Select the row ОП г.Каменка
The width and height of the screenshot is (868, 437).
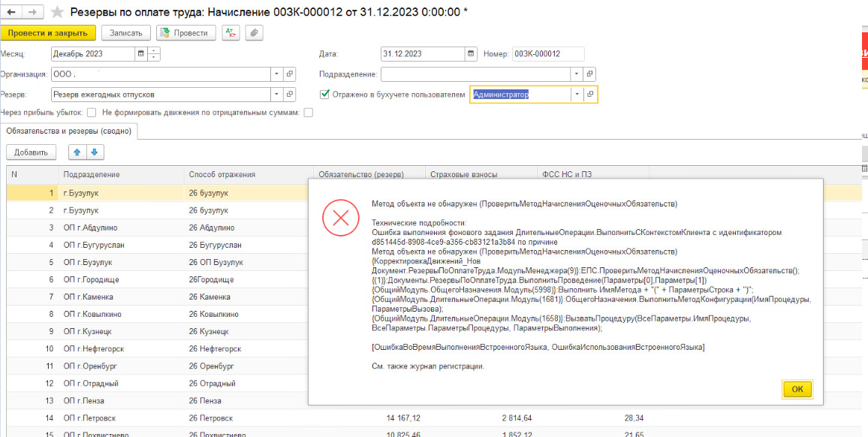pos(157,297)
